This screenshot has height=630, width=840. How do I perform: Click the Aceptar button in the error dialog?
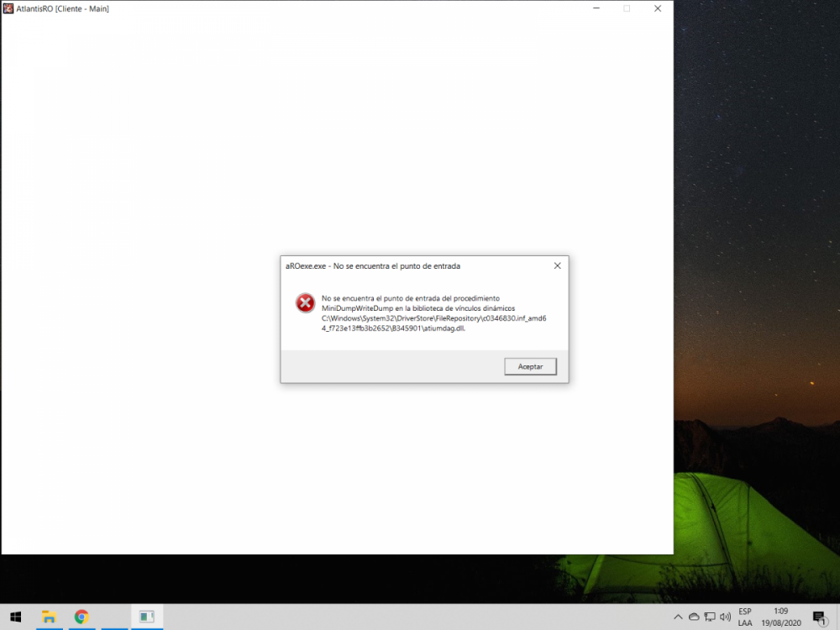(530, 366)
